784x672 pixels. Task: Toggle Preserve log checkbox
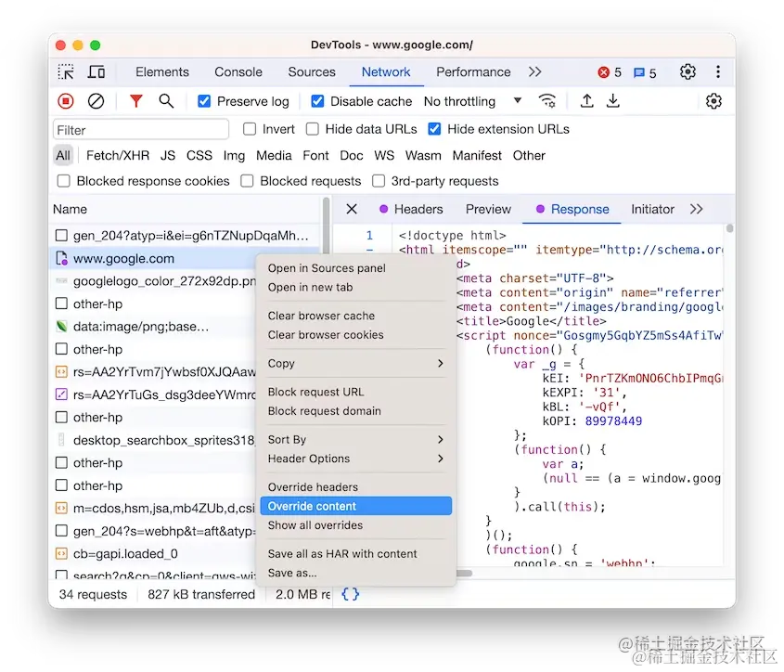(x=204, y=101)
